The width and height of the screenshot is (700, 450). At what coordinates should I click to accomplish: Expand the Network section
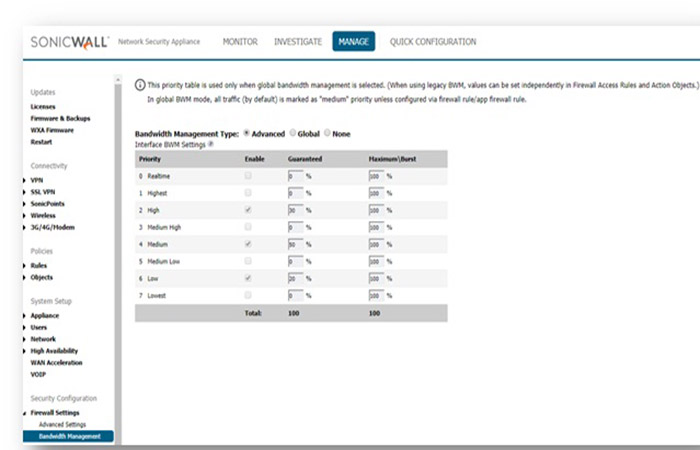coord(24,339)
